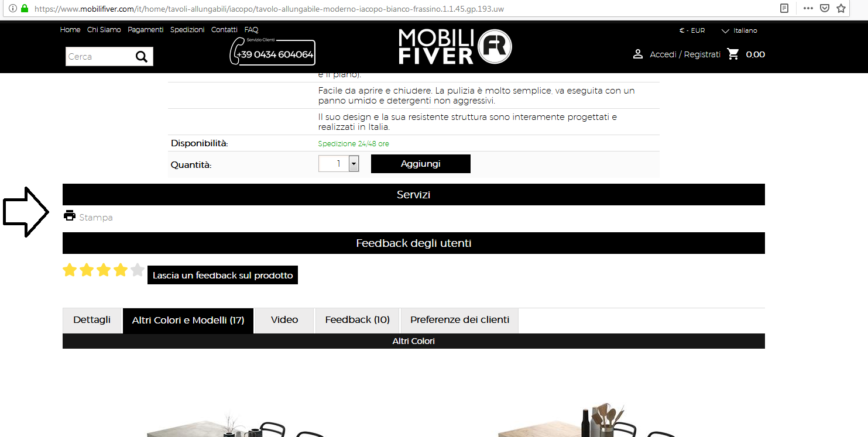The width and height of the screenshot is (868, 437).
Task: Rate product with the first star
Action: [x=70, y=270]
